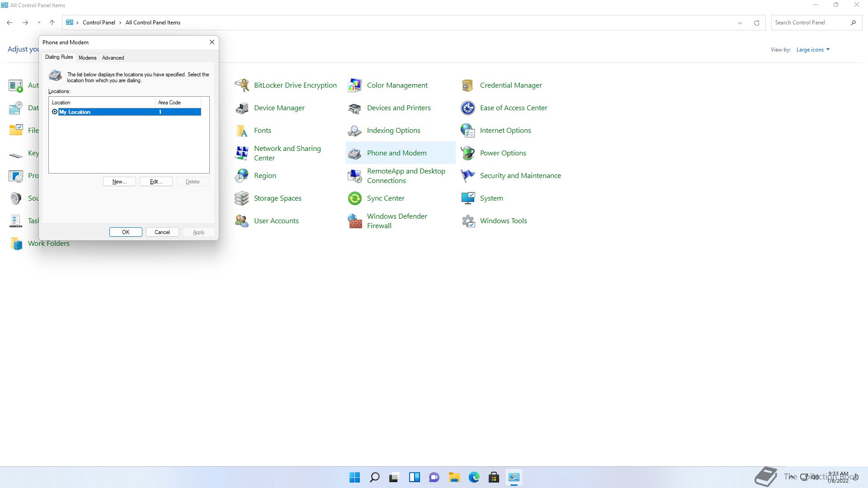Open the Storage Spaces icon
This screenshot has height=488, width=868.
coord(242,198)
